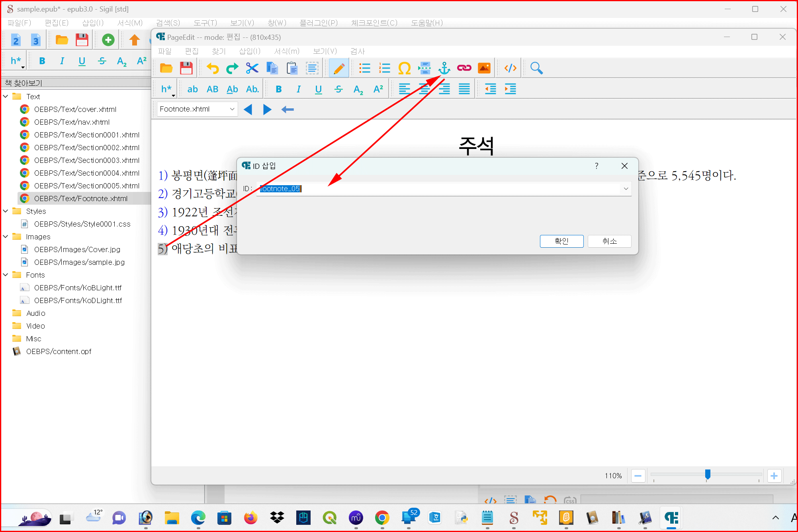Collapse the Styles folder in the book browser

point(6,211)
